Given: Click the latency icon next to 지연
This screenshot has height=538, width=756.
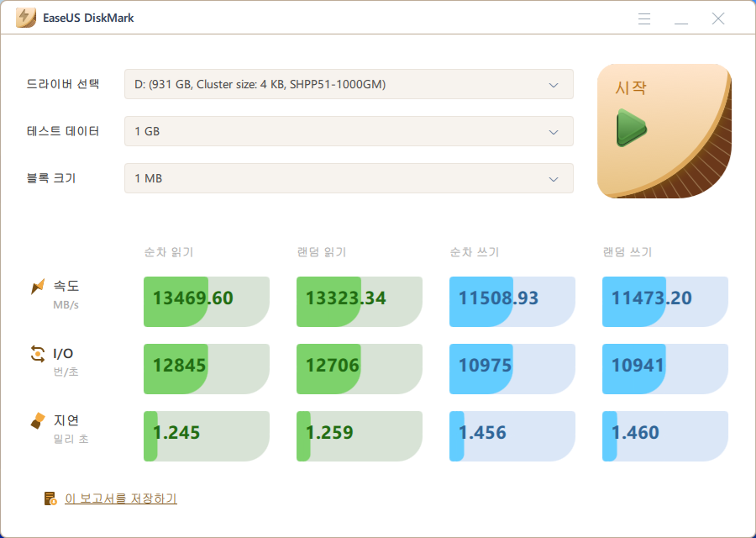Looking at the screenshot, I should click(x=38, y=420).
